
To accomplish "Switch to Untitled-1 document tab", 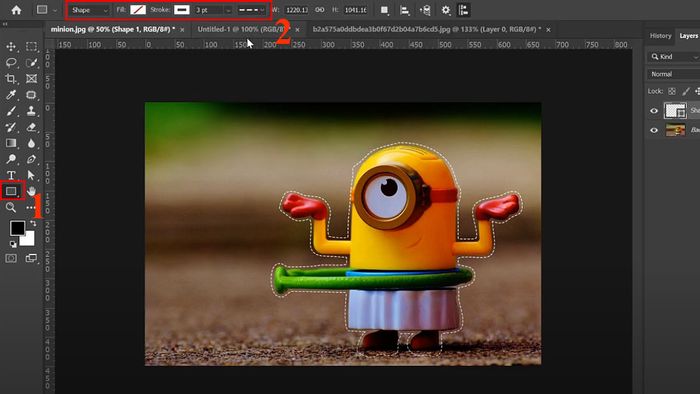I will pos(244,29).
